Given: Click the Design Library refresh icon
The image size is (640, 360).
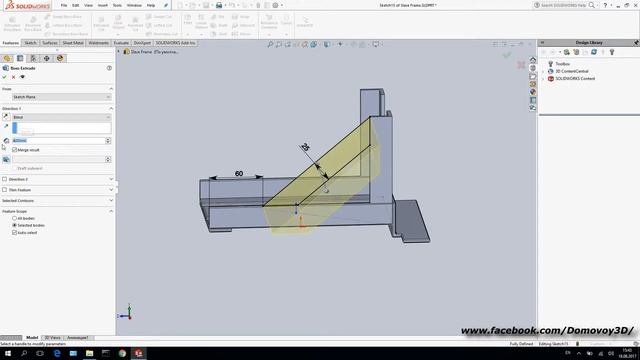Looking at the screenshot, I should (594, 52).
